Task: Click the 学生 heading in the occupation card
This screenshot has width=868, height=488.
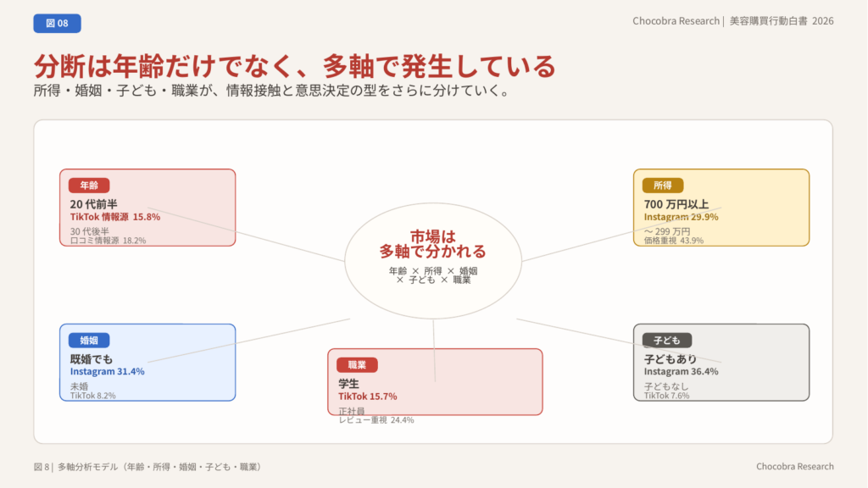Action: [x=349, y=384]
